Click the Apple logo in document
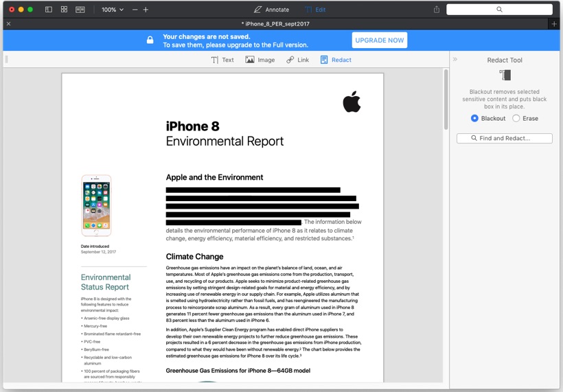563x392 pixels. click(352, 102)
